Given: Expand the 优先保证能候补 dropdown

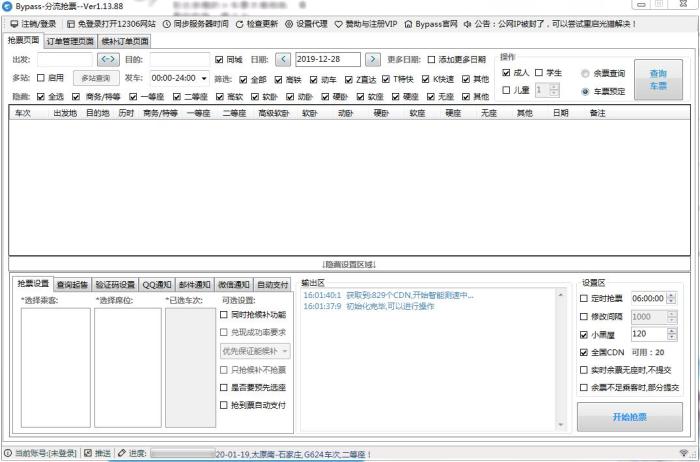Looking at the screenshot, I should coord(285,351).
